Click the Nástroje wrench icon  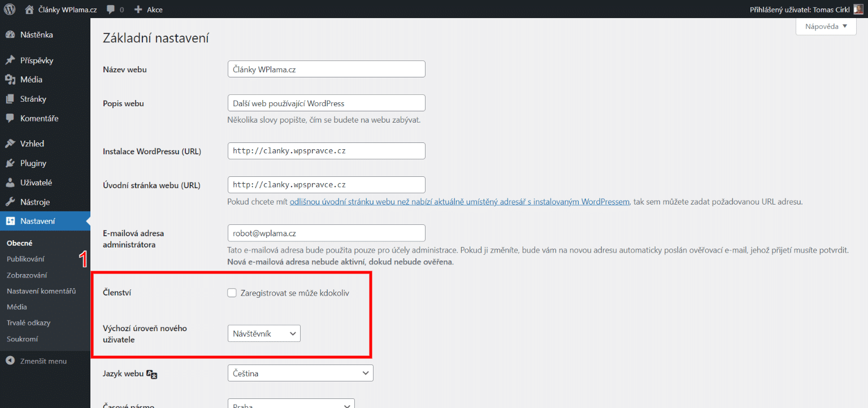click(10, 202)
